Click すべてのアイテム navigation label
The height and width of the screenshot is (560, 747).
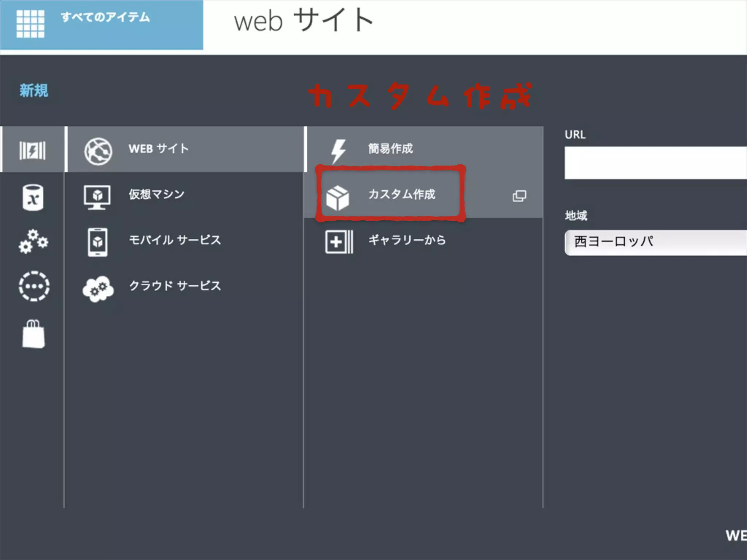[x=105, y=17]
